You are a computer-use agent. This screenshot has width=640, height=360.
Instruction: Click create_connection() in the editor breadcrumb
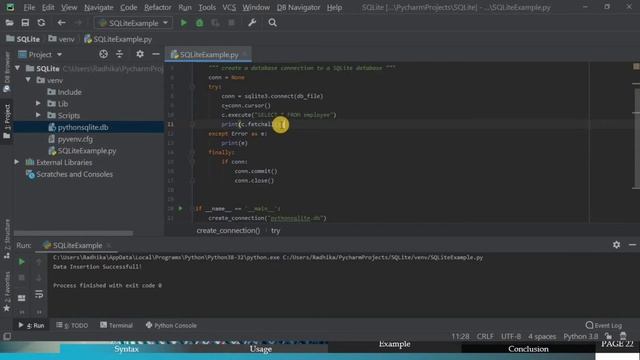pos(228,231)
